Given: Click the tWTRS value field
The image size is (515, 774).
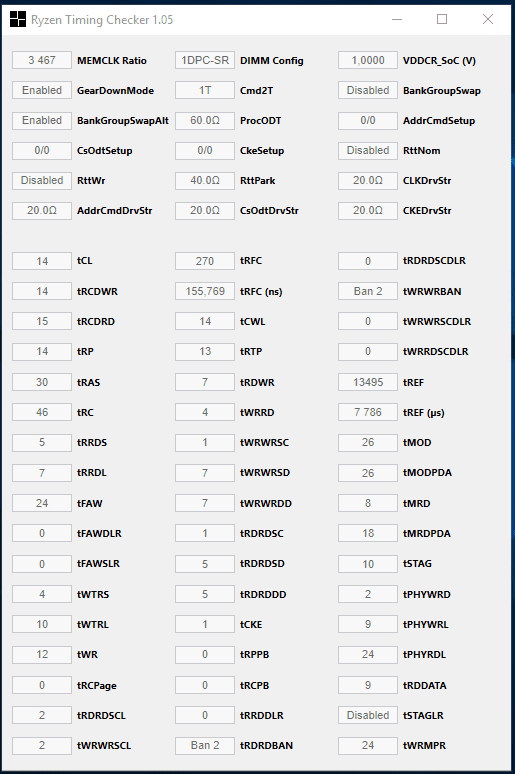Looking at the screenshot, I should pos(42,594).
